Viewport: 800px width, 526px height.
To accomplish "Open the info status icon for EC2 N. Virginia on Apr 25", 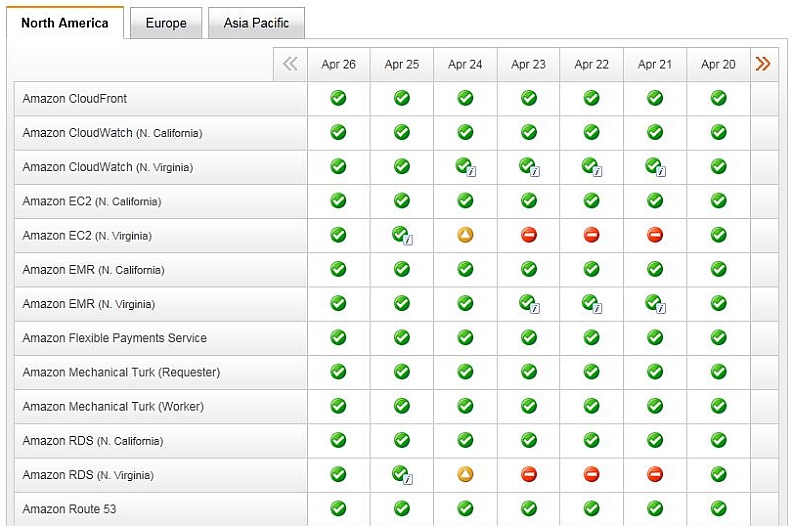I will [403, 236].
